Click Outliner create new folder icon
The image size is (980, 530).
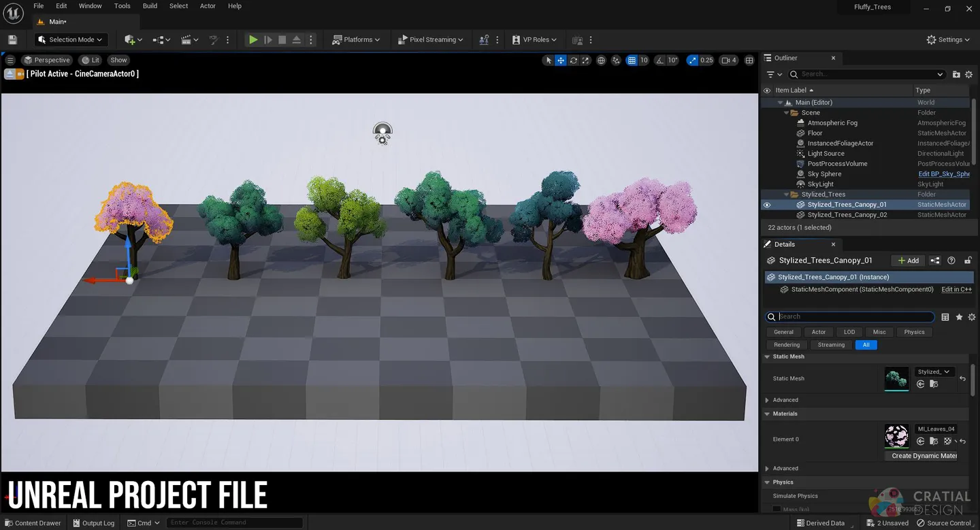[956, 74]
